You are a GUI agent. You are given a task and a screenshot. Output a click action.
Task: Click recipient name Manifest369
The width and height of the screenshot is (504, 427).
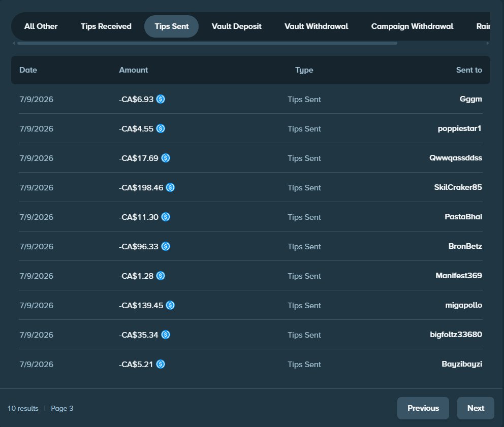point(459,276)
